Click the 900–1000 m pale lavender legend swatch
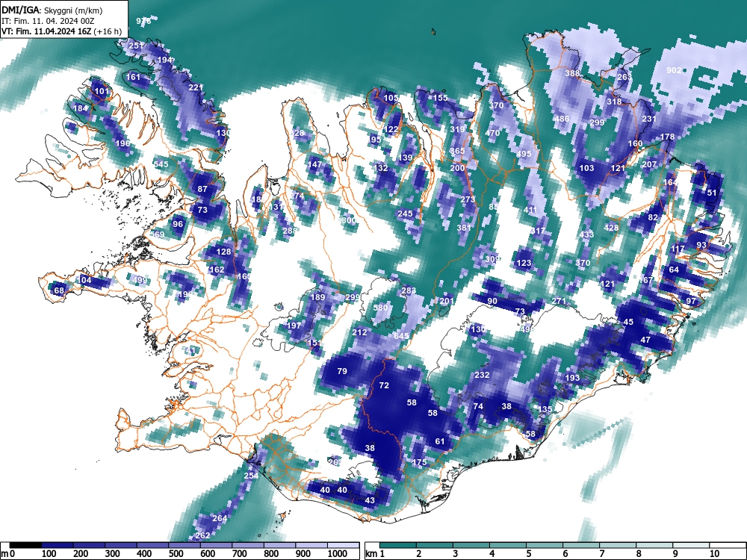 [x=311, y=545]
